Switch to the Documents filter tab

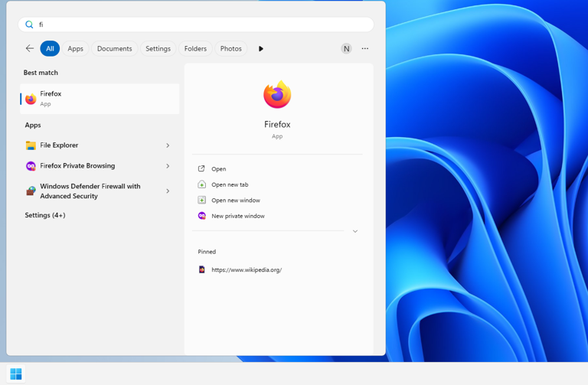coord(114,48)
